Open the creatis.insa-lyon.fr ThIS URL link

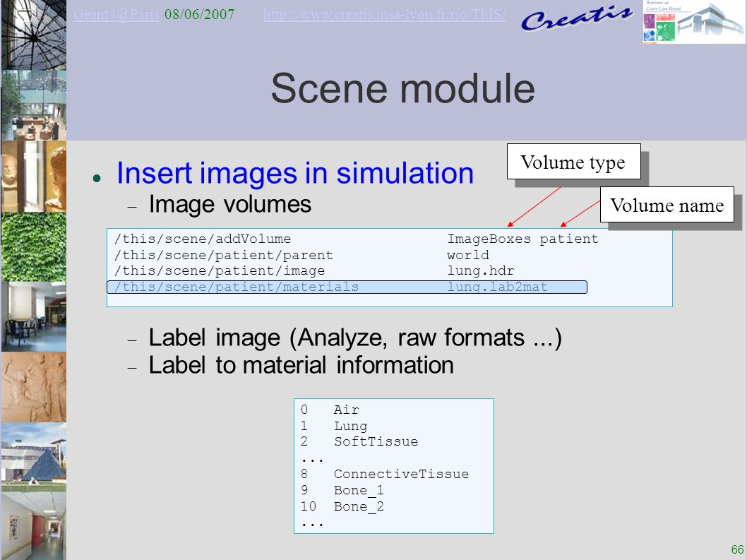point(385,14)
